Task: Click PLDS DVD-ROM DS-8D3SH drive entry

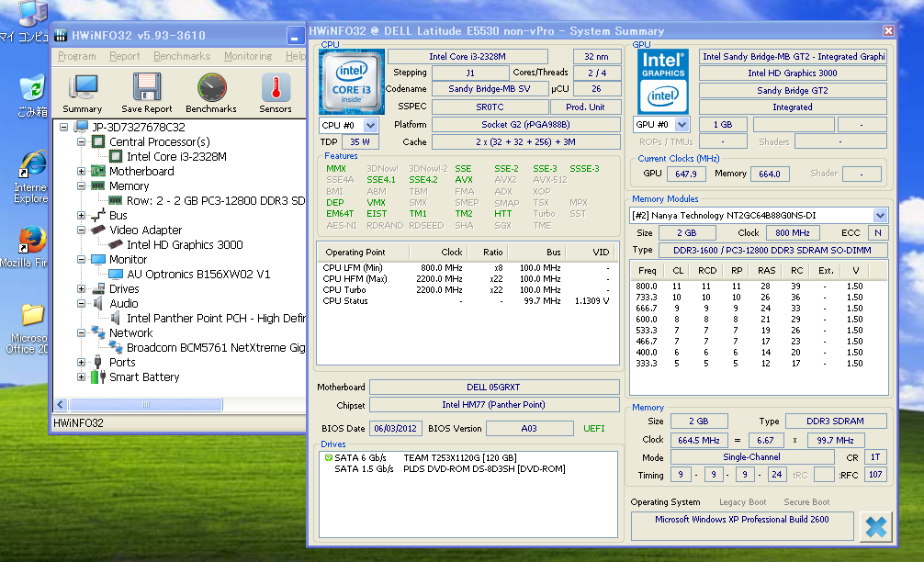Action: pyautogui.click(x=484, y=469)
